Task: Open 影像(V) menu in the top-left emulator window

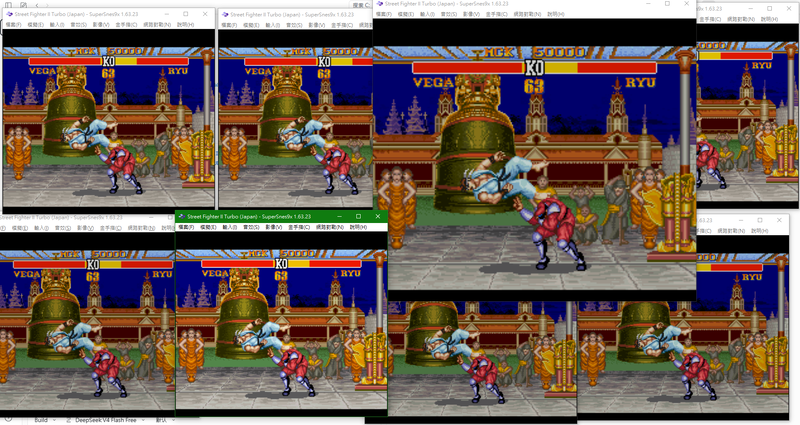Action: click(101, 24)
